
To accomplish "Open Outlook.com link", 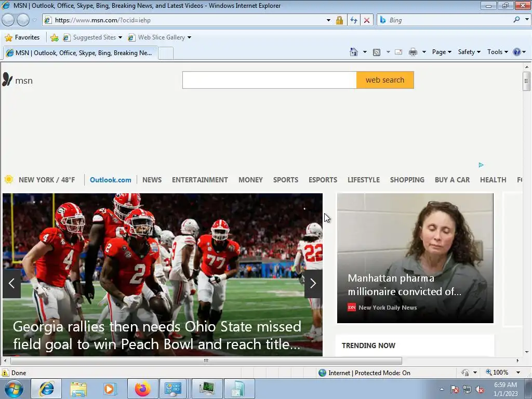I will click(111, 180).
